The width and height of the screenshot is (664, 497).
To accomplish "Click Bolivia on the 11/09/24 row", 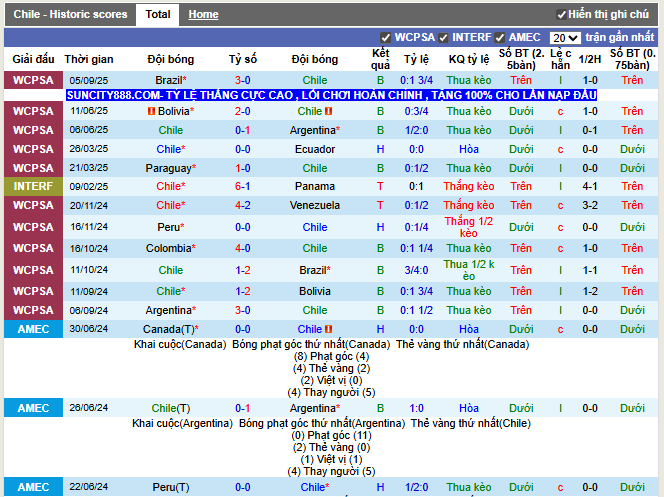I will (x=315, y=291).
